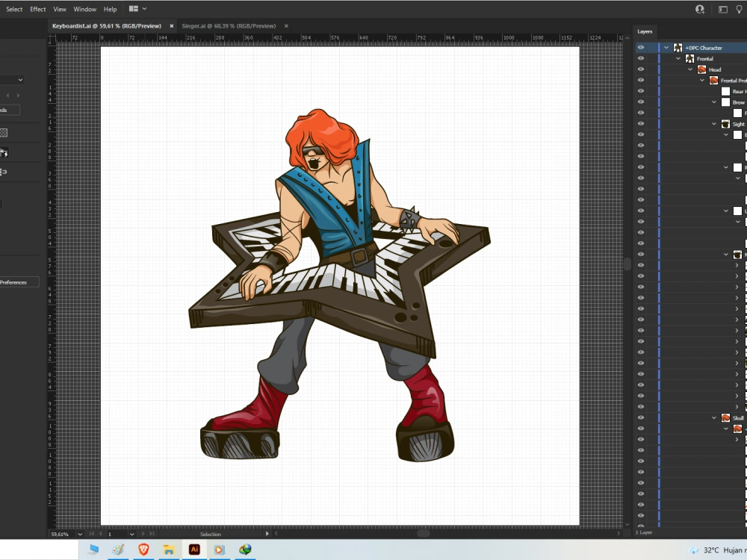Open the Window menu
747x560 pixels.
(x=84, y=9)
